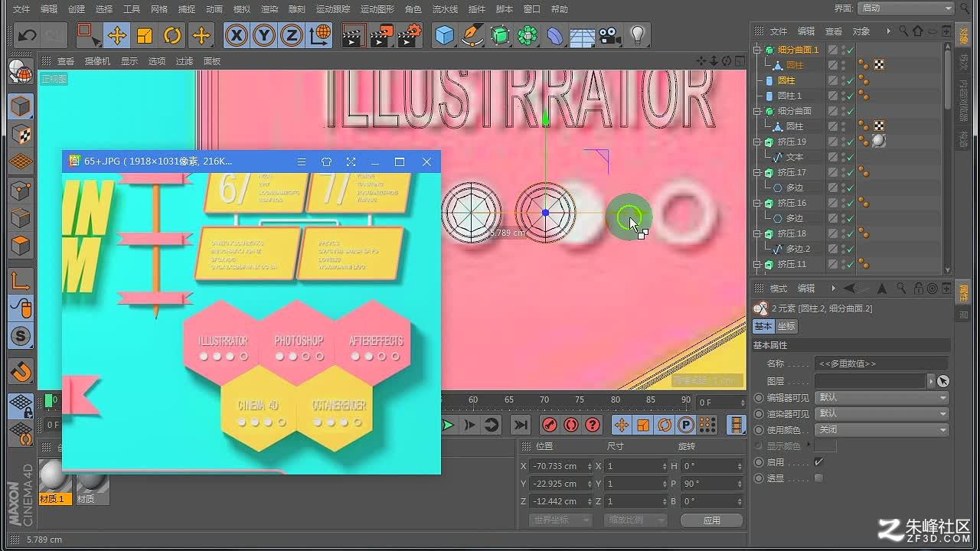Add a light bulb object

[638, 35]
